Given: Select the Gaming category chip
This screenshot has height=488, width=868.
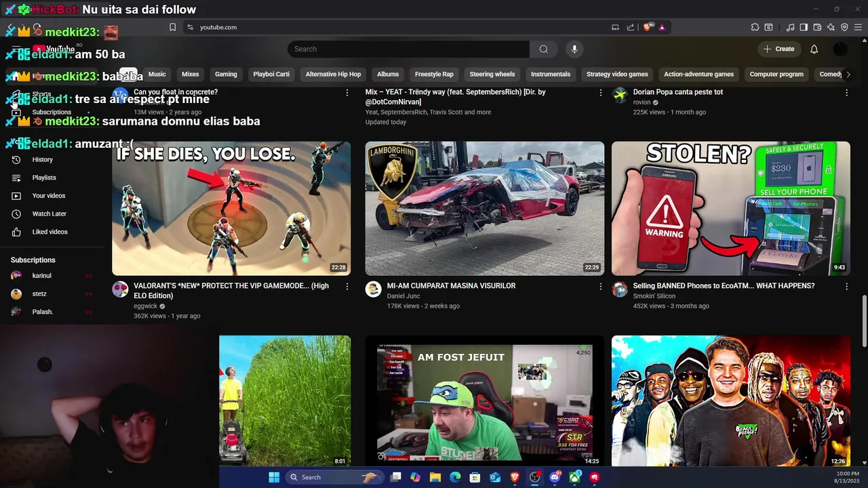Looking at the screenshot, I should click(226, 75).
